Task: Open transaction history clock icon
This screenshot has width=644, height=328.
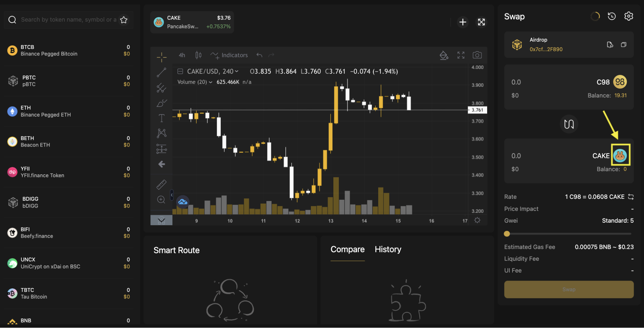Action: click(611, 16)
